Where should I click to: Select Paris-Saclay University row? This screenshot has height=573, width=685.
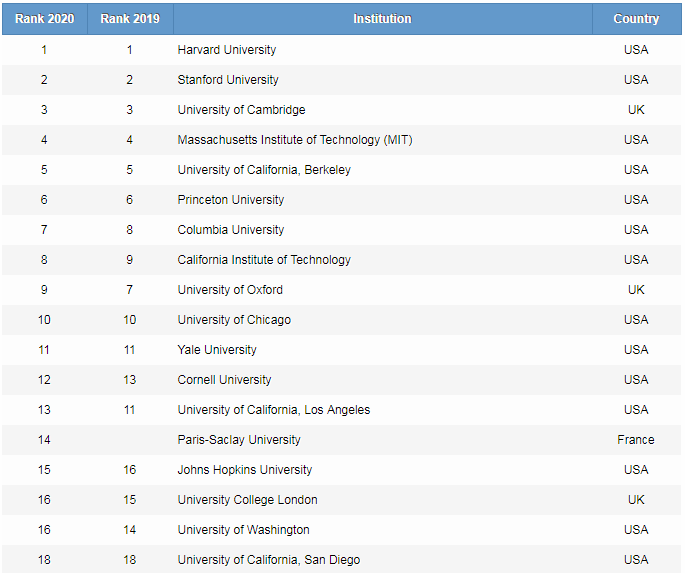pyautogui.click(x=342, y=440)
